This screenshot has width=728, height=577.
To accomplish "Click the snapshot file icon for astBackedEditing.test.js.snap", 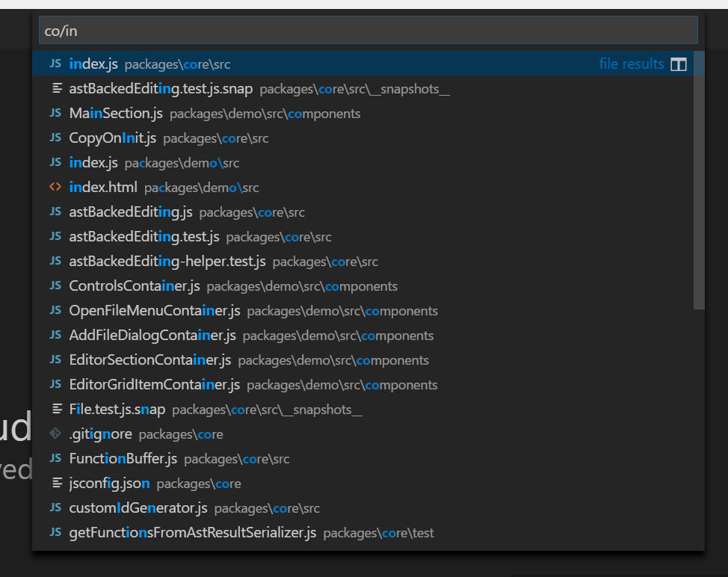I will (x=57, y=88).
